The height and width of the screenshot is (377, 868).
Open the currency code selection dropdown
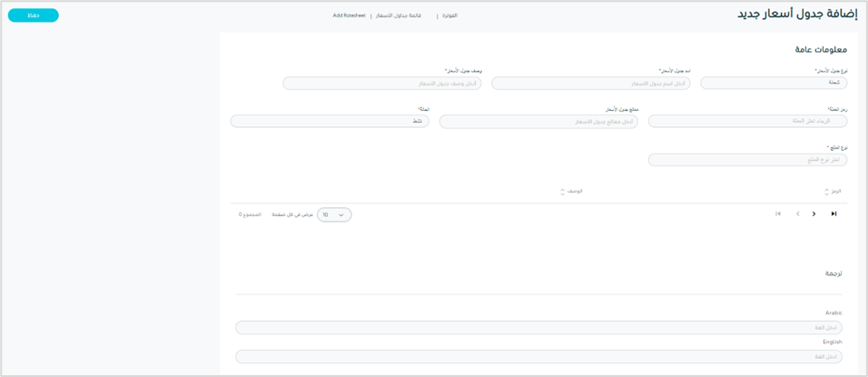pos(747,122)
